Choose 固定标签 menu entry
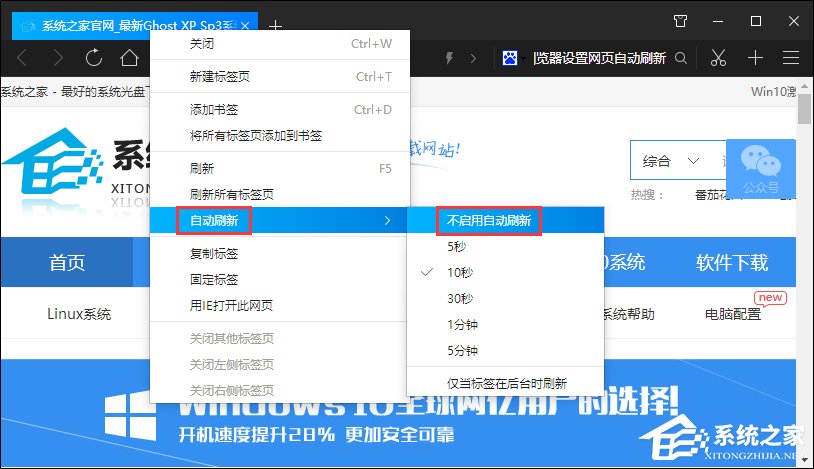This screenshot has height=469, width=814. (278, 279)
